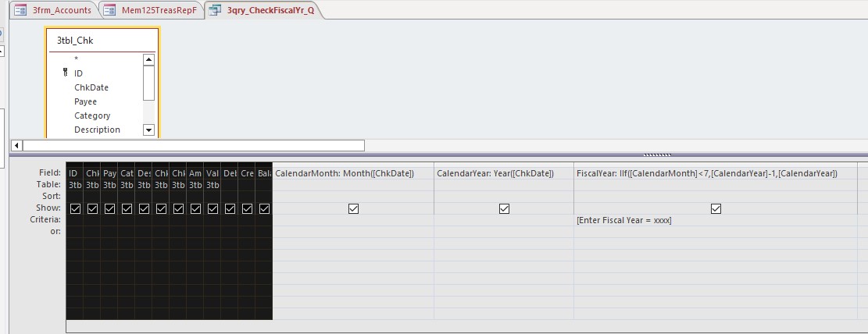Click left arrow of horizontal scrollbar
868x334 pixels.
pos(16,145)
